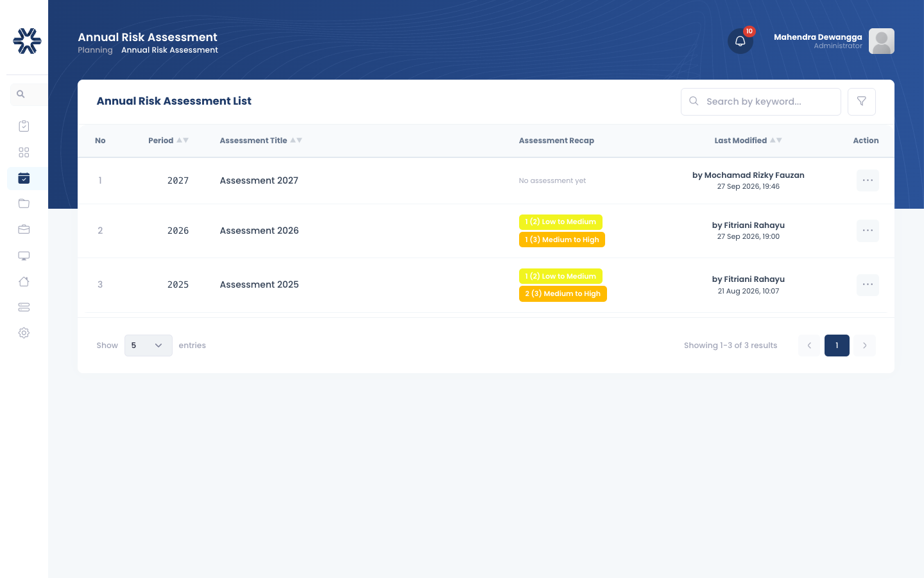Click the Assessment 2026 title
This screenshot has width=924, height=578.
point(259,231)
